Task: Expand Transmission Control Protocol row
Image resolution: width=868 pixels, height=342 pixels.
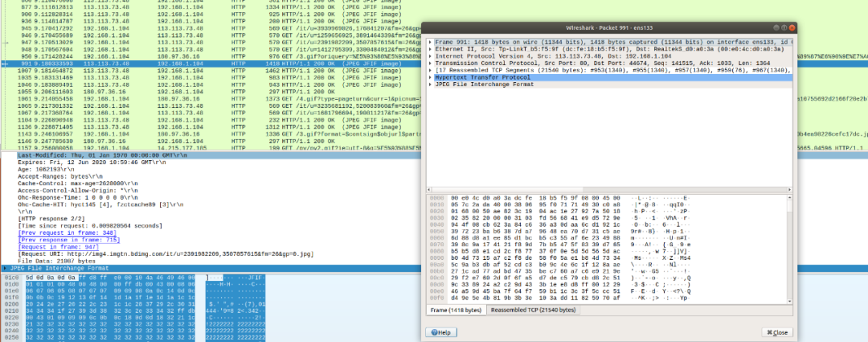Action: [431, 64]
